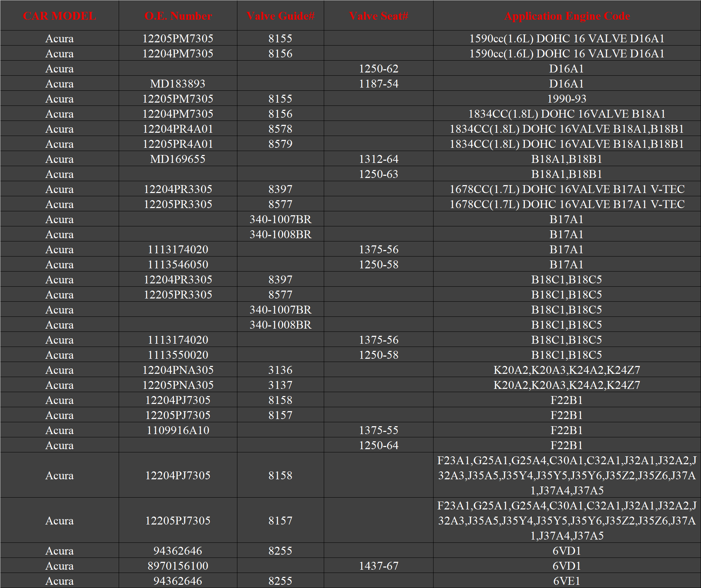Click valve seat 1375-56 in the B17A1 row

click(x=379, y=249)
